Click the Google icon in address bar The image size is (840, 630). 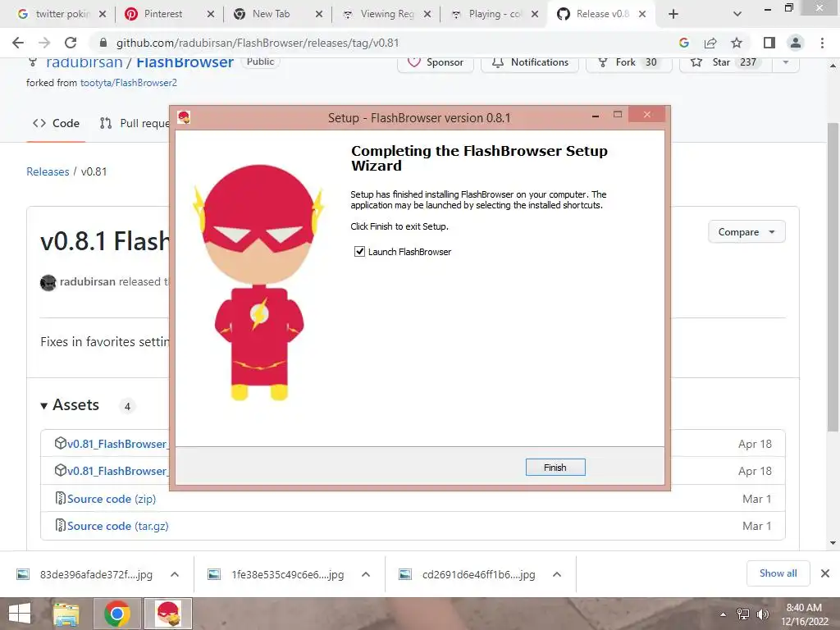tap(683, 43)
